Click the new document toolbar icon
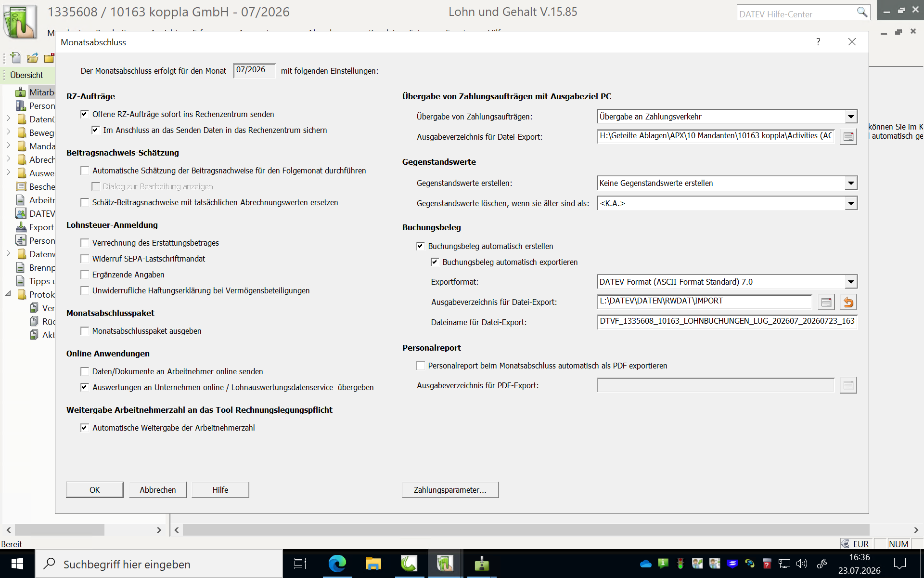 pyautogui.click(x=15, y=58)
